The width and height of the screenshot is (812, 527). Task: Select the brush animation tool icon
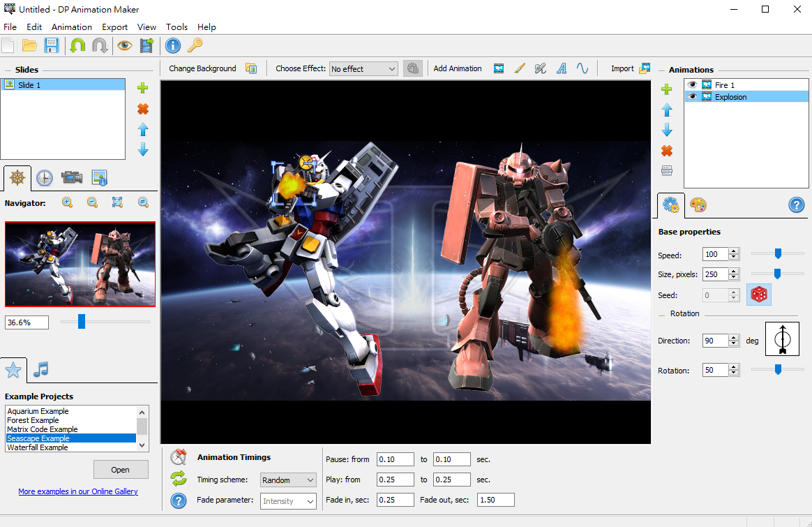click(x=519, y=68)
